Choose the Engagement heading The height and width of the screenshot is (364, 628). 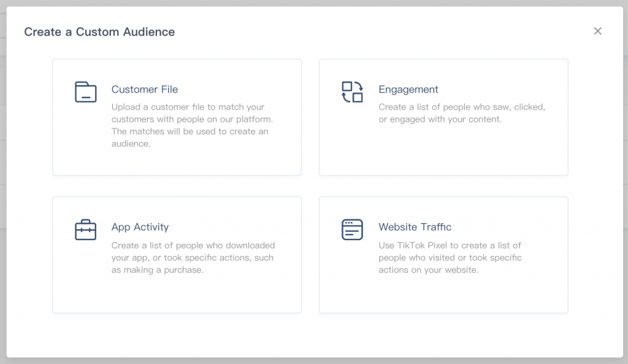[408, 89]
